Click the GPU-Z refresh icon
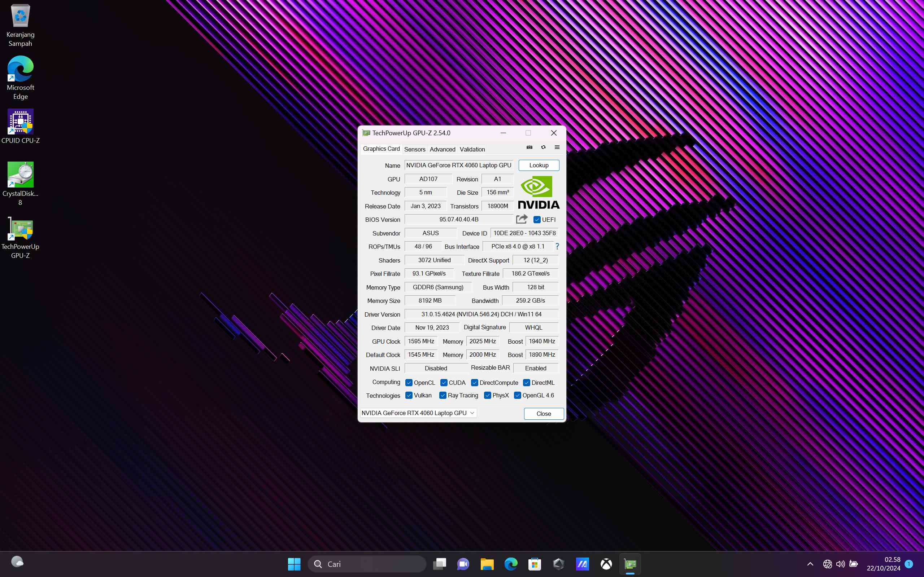Image resolution: width=924 pixels, height=577 pixels. coord(543,147)
